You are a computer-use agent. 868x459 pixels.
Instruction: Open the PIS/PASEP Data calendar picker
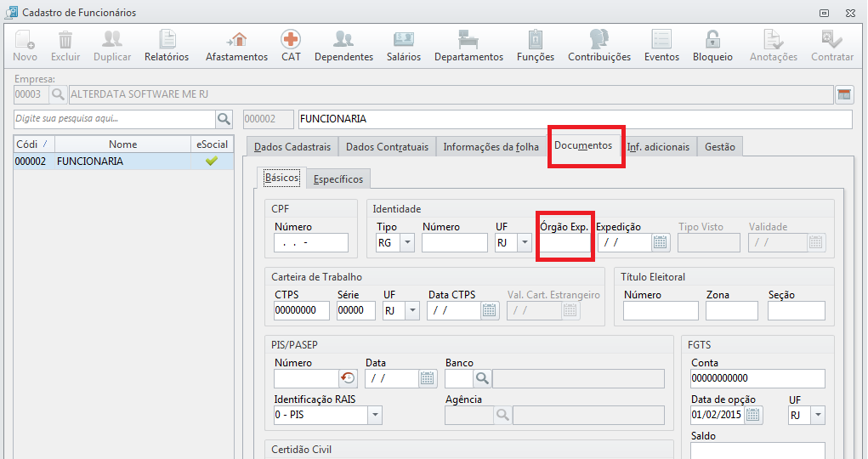click(x=427, y=379)
